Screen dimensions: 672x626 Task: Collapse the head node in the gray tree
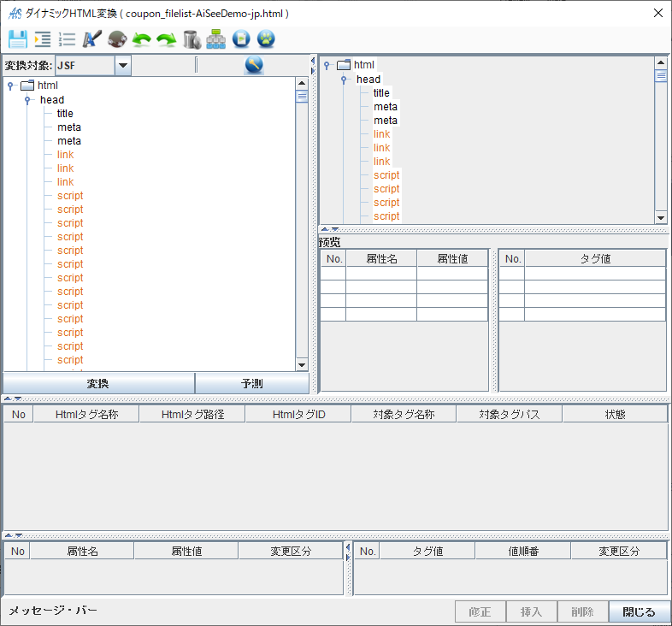344,80
